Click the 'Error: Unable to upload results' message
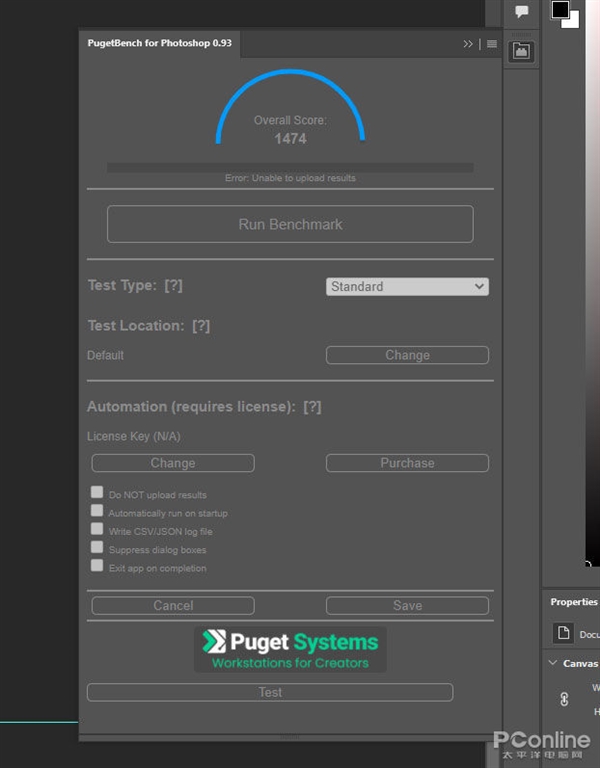 pyautogui.click(x=290, y=178)
